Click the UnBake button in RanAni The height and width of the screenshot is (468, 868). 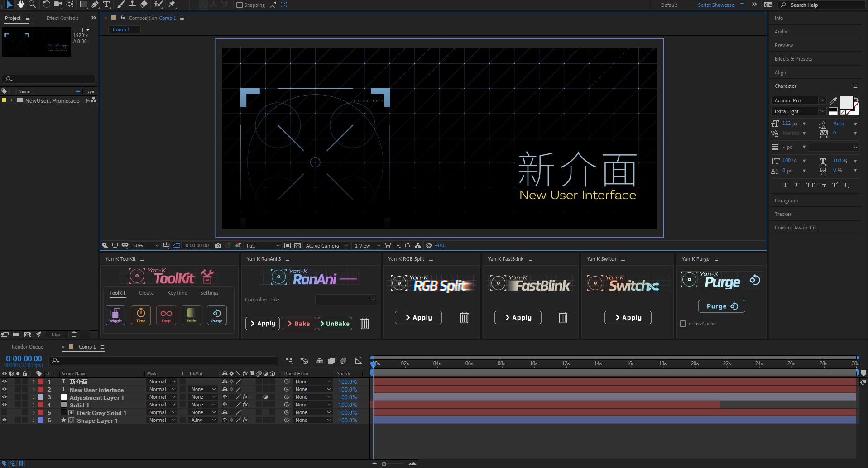[x=335, y=324]
